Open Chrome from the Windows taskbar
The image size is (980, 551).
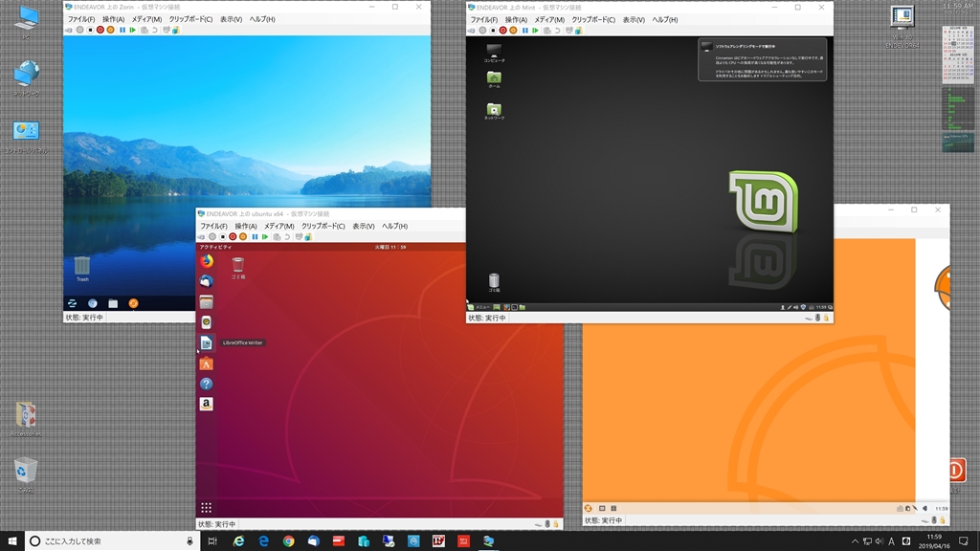288,541
